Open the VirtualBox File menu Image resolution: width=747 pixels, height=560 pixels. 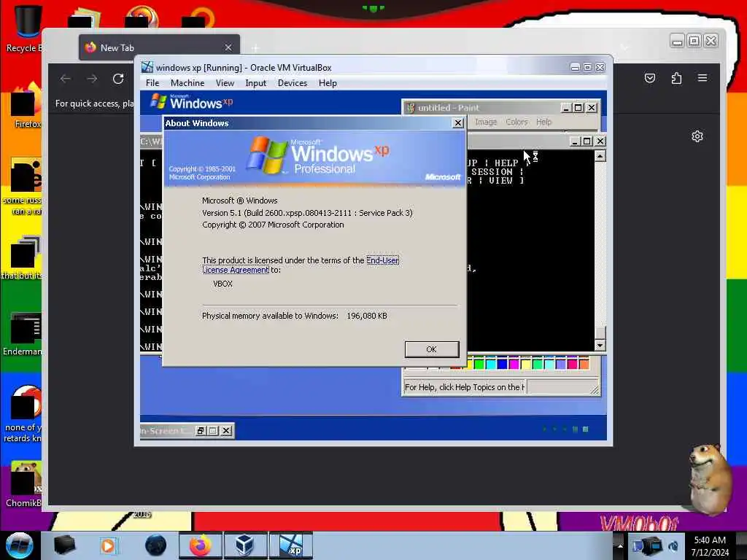[x=152, y=83]
